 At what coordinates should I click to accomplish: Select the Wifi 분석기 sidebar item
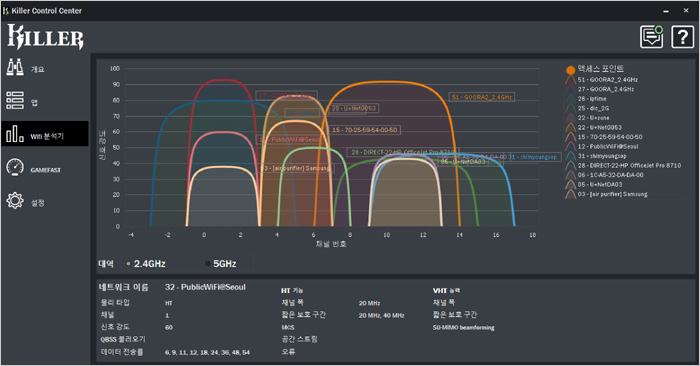coord(45,133)
